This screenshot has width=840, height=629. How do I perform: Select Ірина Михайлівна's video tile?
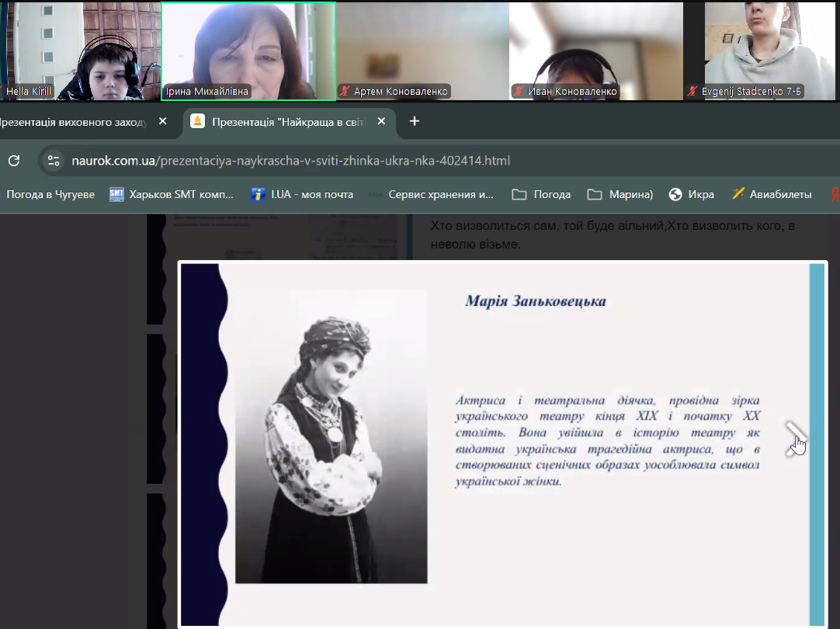point(248,51)
